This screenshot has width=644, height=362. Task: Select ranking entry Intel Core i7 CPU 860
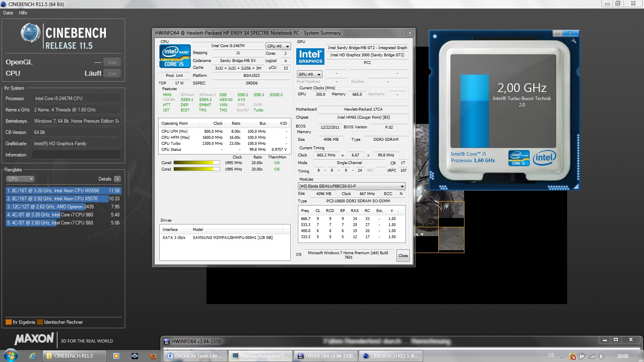tap(63, 223)
